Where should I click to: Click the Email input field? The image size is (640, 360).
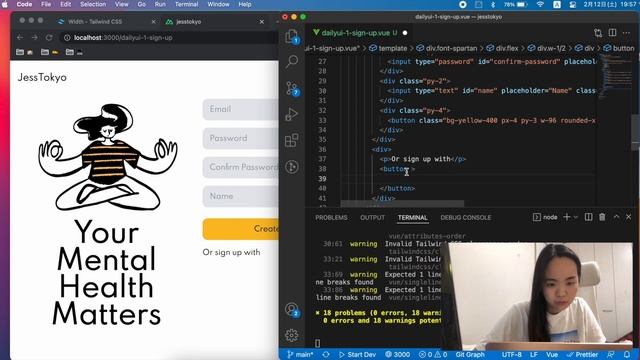pyautogui.click(x=240, y=109)
